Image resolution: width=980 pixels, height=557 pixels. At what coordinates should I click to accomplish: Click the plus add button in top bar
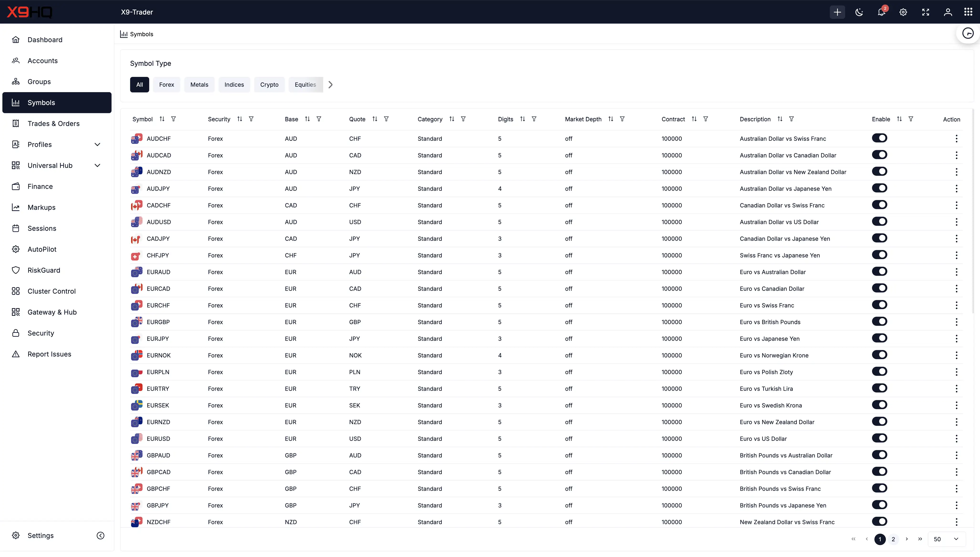837,12
